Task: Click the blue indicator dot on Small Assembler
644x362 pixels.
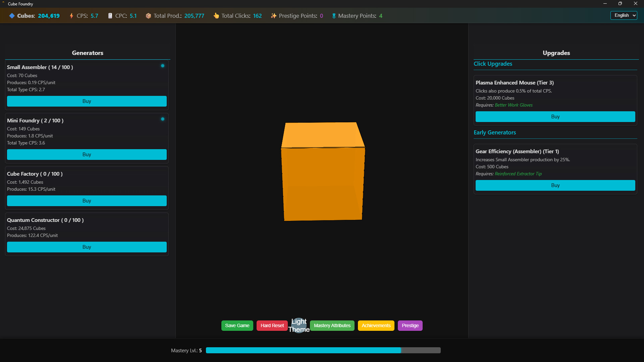Action: coord(163,66)
